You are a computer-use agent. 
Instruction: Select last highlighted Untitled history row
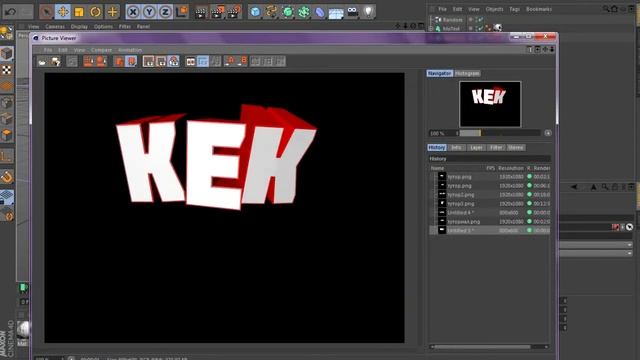click(x=490, y=231)
